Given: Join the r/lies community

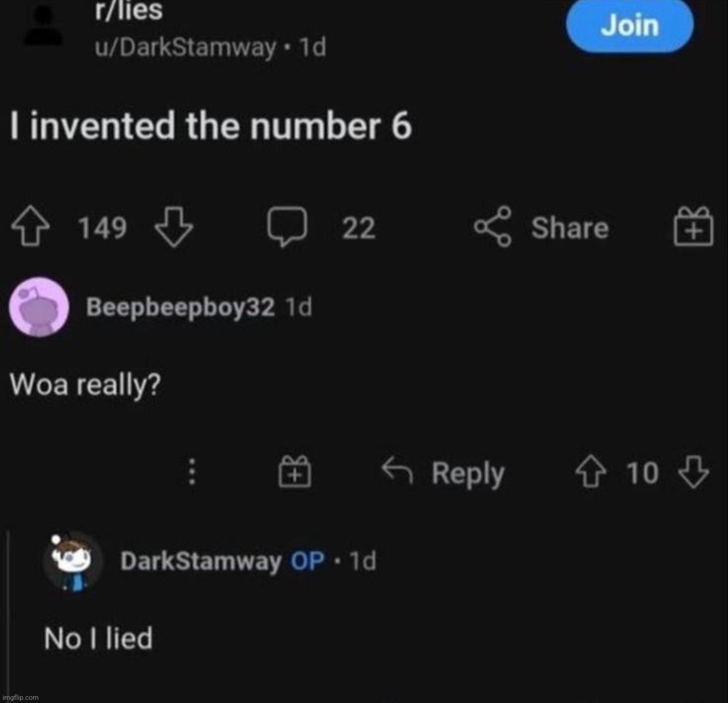Looking at the screenshot, I should tap(629, 26).
